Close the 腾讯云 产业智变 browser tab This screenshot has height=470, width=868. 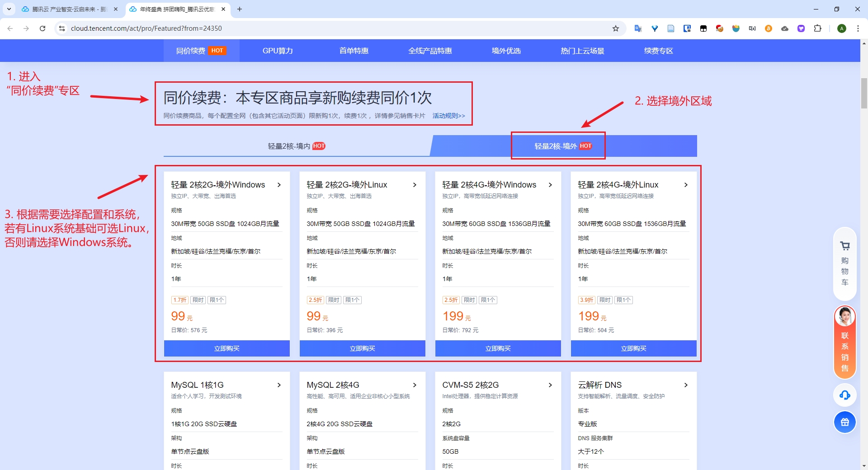point(116,9)
